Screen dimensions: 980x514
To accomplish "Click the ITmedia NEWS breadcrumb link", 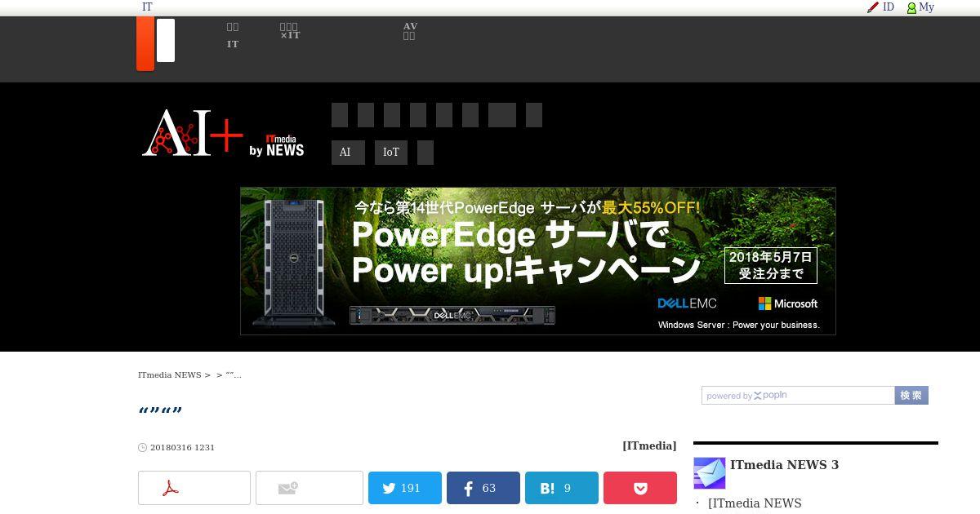I will click(169, 375).
